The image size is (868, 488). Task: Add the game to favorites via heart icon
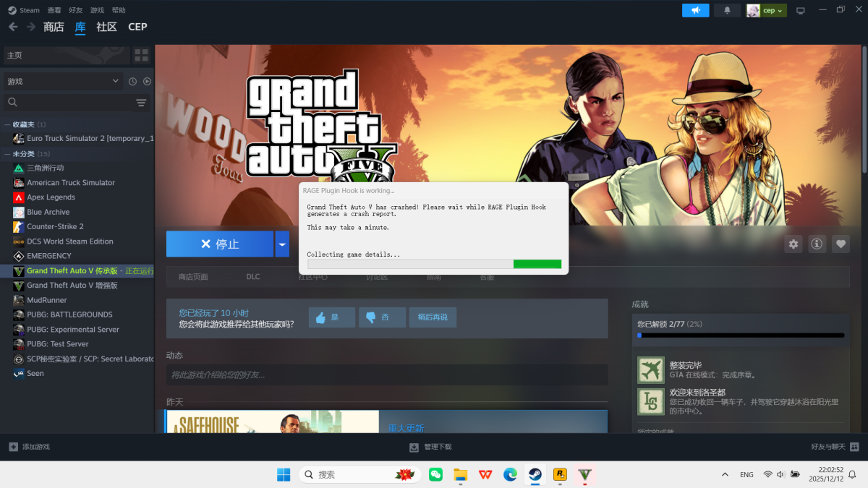pos(841,244)
